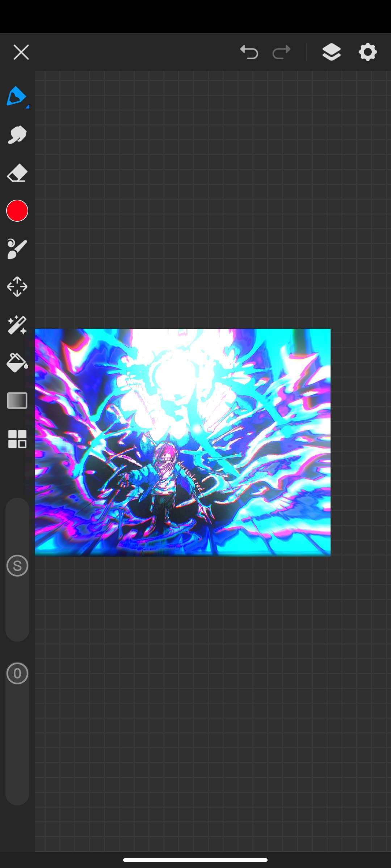391x868 pixels.
Task: Tap the white home indicator bar
Action: click(195, 860)
